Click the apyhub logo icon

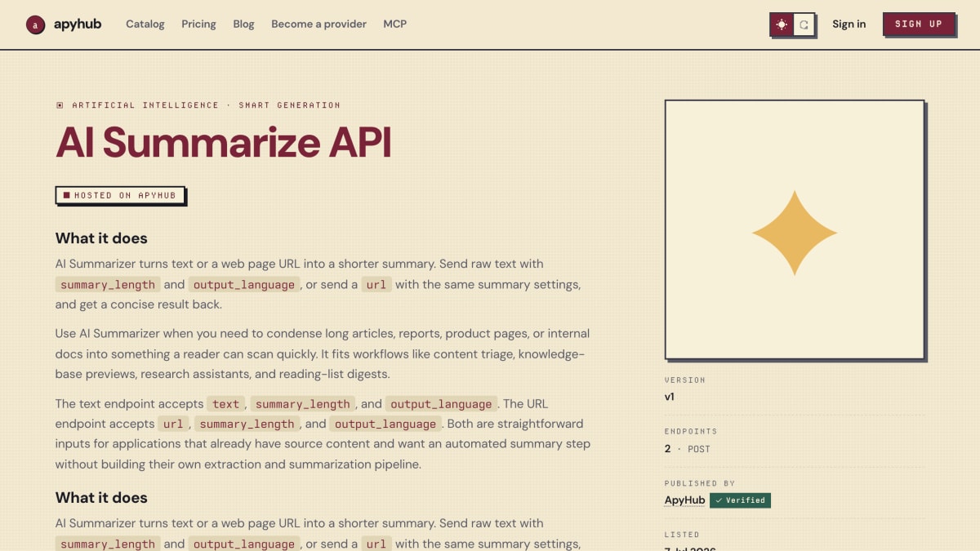click(35, 24)
